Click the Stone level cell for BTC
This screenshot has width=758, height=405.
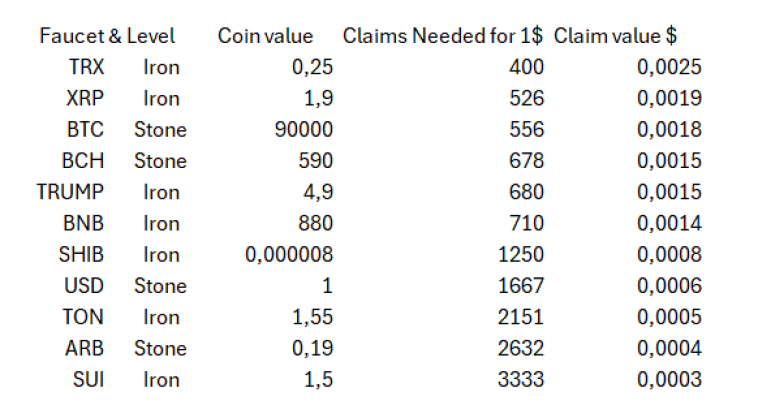point(160,129)
